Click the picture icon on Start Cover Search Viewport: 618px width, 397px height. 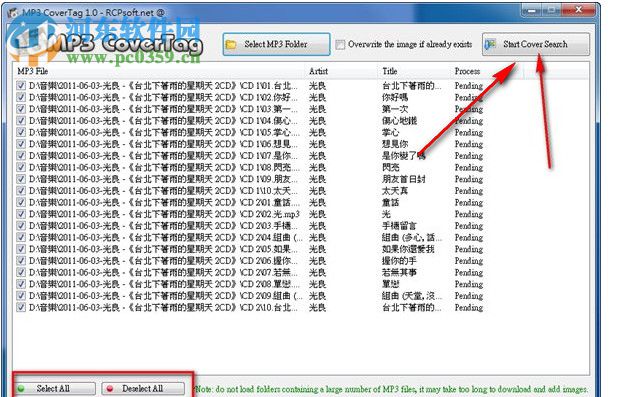[490, 45]
